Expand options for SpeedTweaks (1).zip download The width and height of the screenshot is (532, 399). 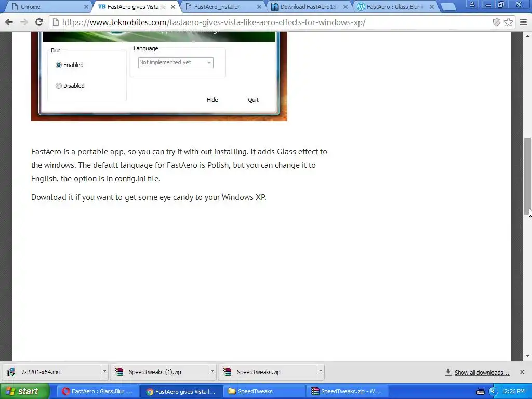212,372
